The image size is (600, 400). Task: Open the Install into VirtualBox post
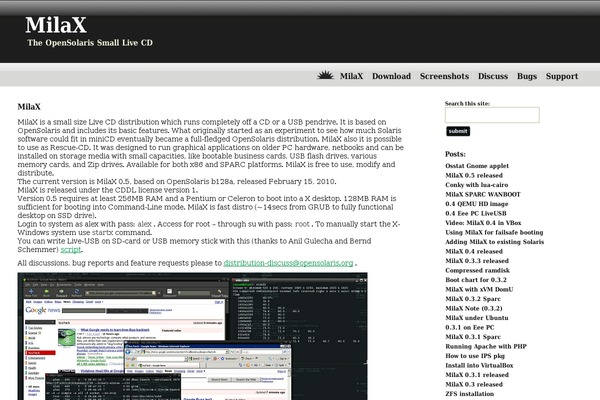[x=479, y=366]
